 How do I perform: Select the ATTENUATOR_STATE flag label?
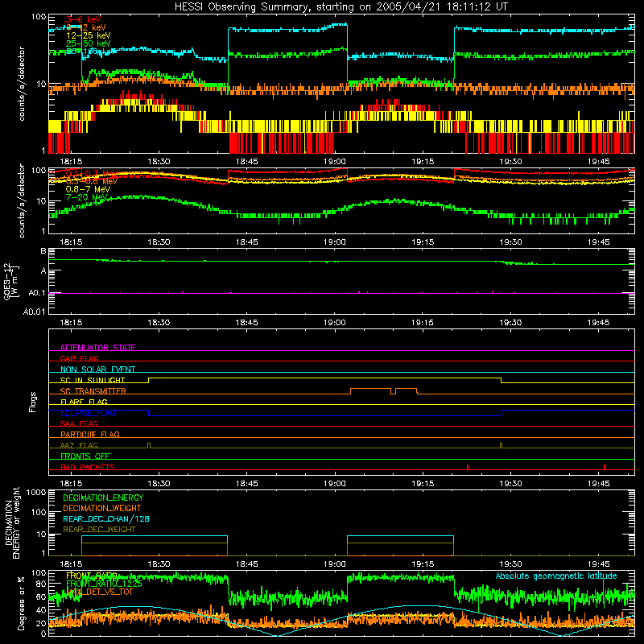(x=97, y=348)
